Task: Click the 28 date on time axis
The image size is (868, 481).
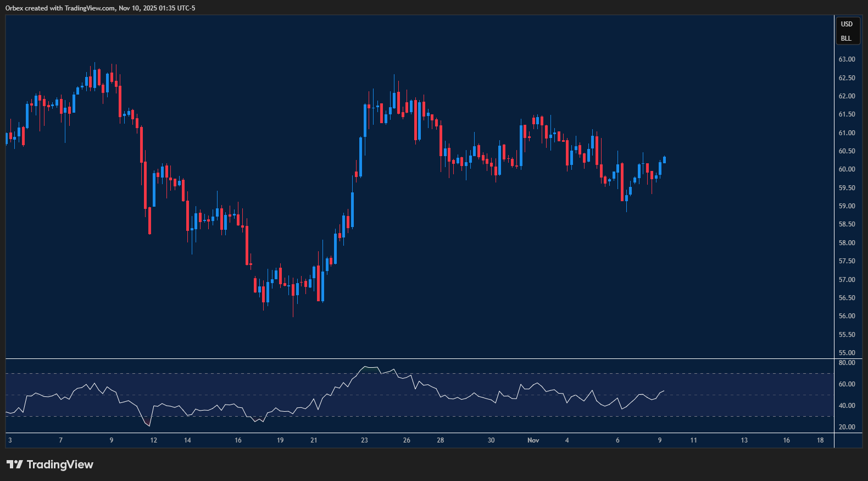Action: pyautogui.click(x=441, y=440)
